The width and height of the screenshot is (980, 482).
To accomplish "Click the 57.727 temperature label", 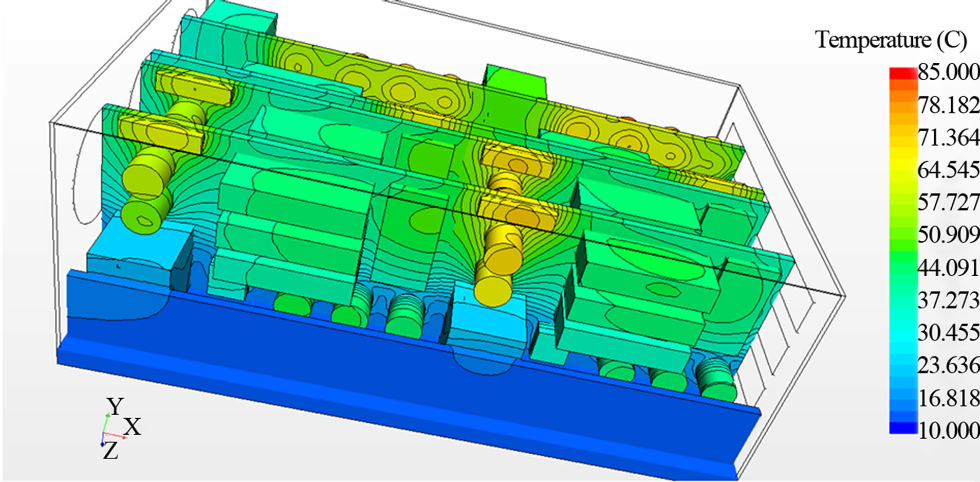I will pos(950,202).
